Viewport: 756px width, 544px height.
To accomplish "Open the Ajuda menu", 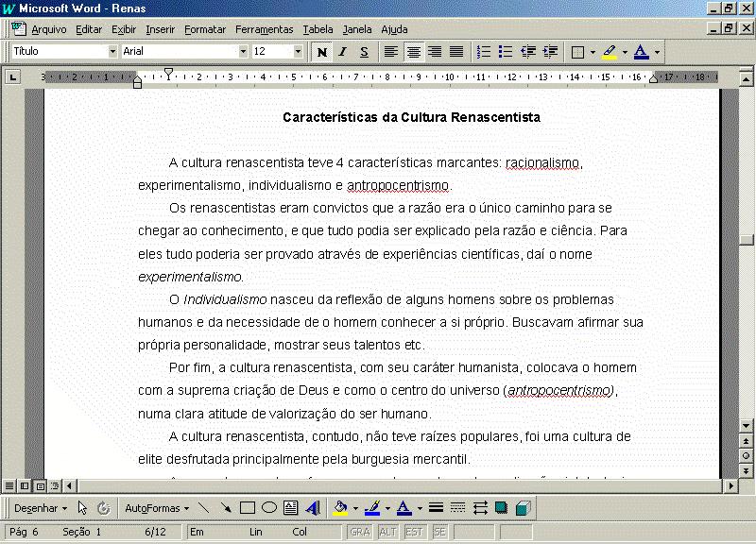I will tap(394, 29).
